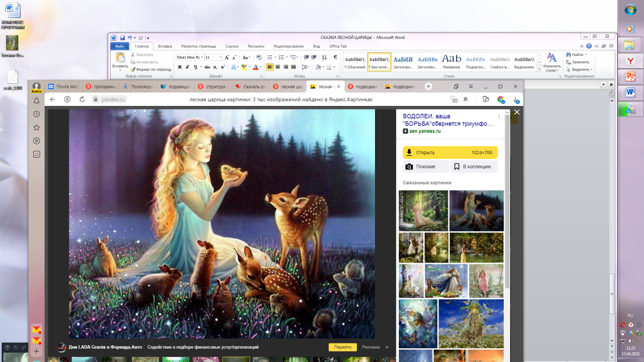Click the Word Paste (Вставить) icon

[121, 58]
